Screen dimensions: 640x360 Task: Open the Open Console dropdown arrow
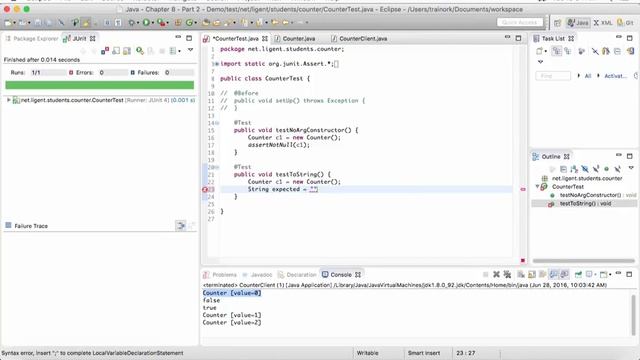click(610, 275)
